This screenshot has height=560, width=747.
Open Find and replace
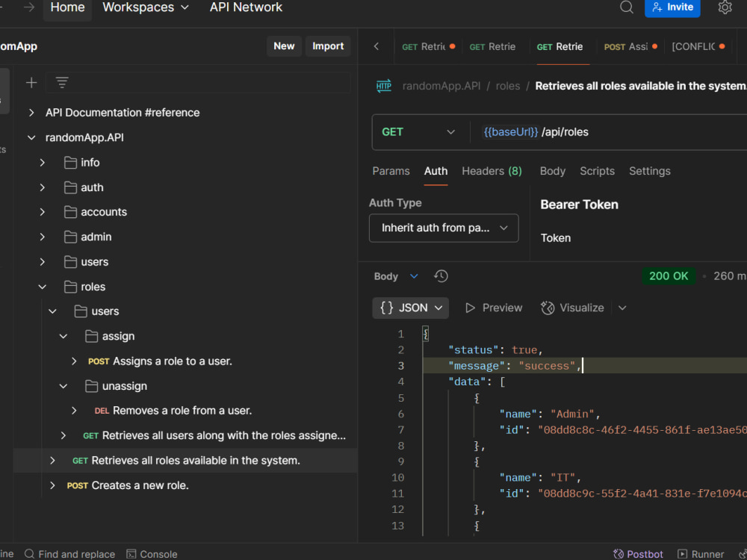(69, 554)
